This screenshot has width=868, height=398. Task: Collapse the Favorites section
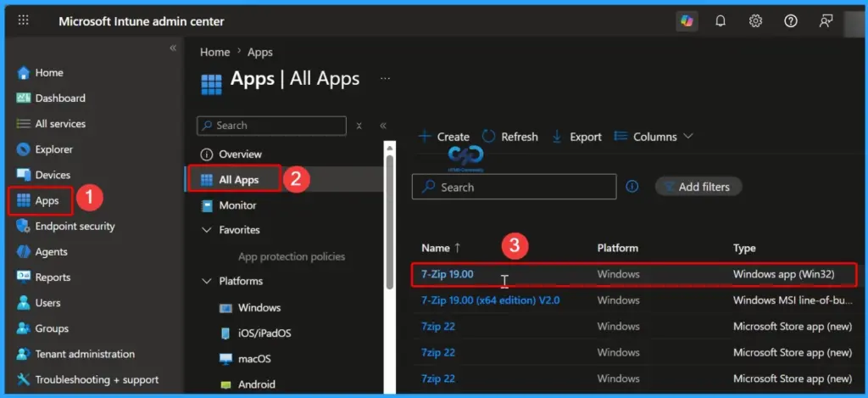point(207,229)
